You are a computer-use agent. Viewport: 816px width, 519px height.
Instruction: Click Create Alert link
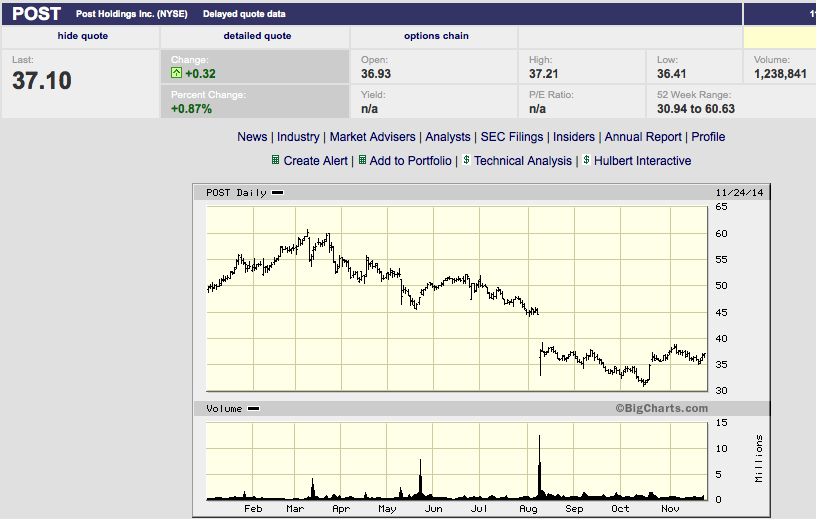point(315,161)
